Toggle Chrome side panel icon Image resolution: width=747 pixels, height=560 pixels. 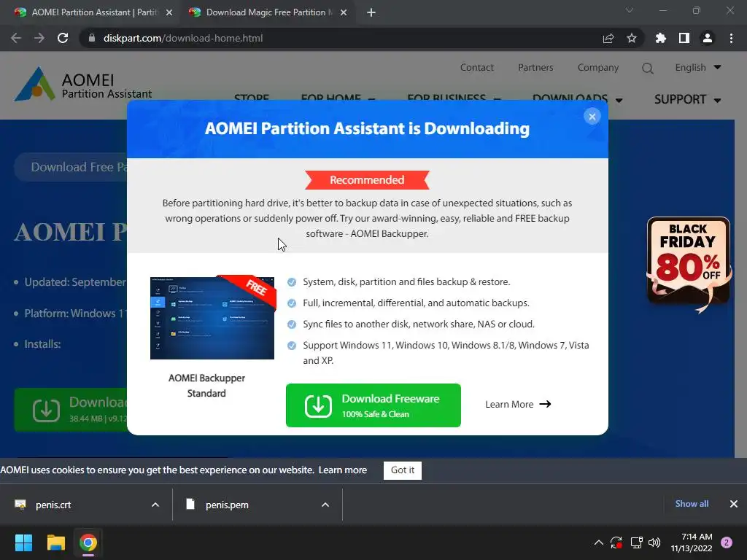click(684, 38)
